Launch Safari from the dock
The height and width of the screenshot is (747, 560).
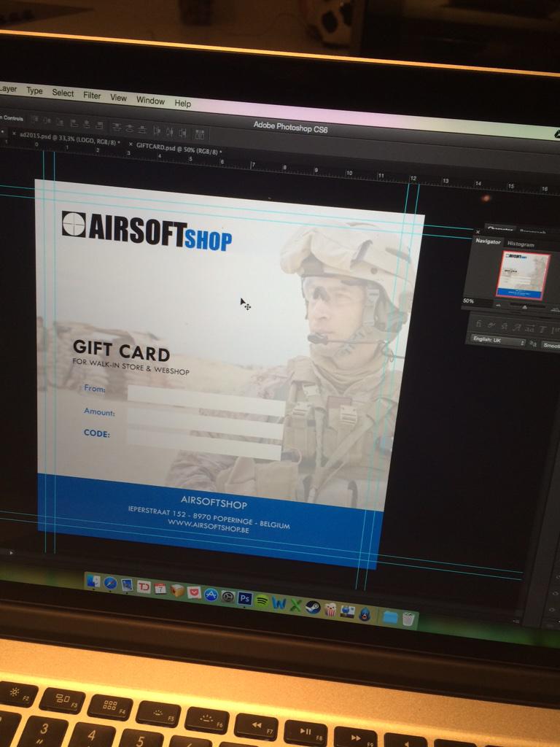tap(110, 583)
